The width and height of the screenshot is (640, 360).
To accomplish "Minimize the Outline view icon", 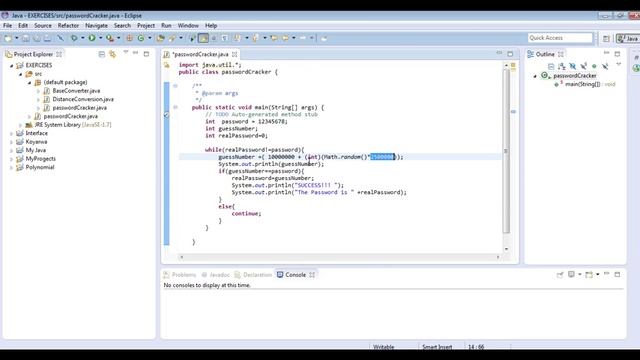I will 607,54.
